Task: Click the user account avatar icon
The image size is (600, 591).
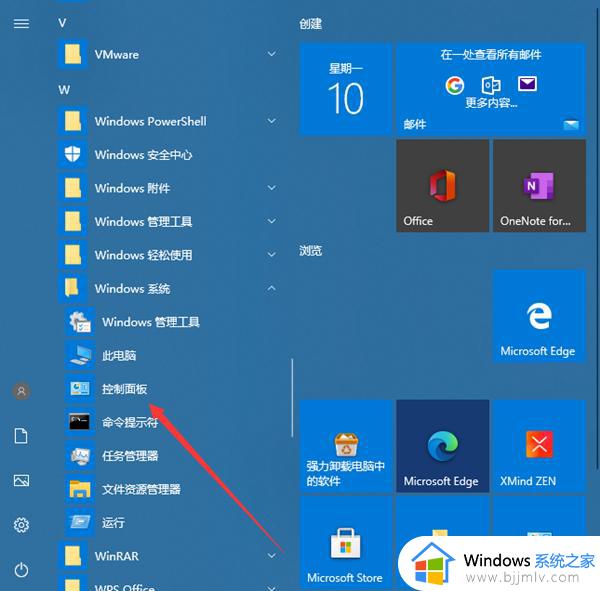Action: click(21, 391)
